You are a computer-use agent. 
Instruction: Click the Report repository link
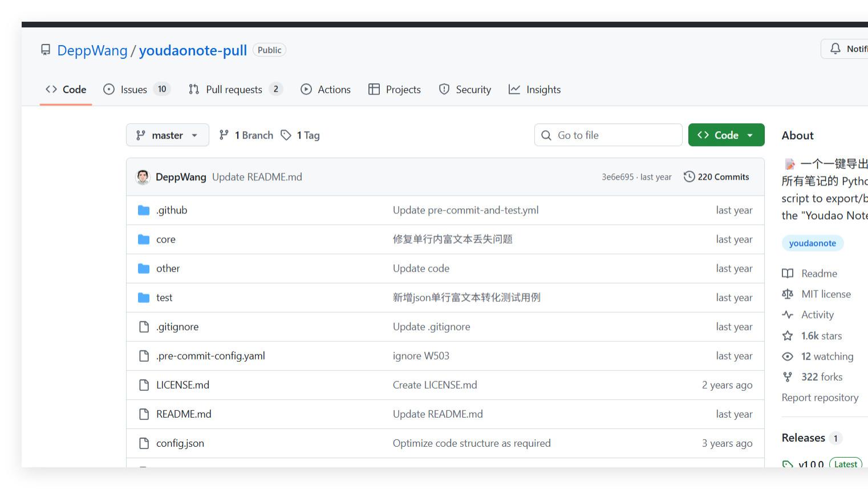(820, 397)
